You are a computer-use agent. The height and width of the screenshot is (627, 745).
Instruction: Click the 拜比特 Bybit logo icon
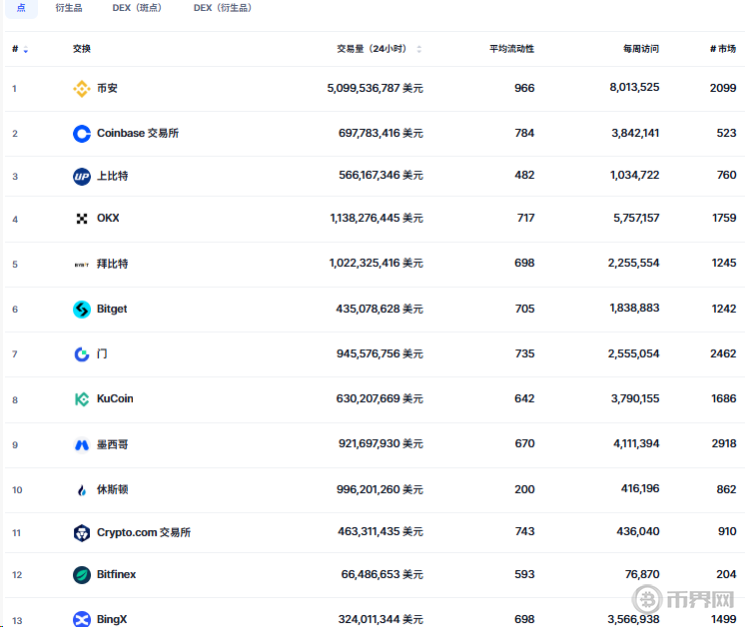[x=82, y=265]
